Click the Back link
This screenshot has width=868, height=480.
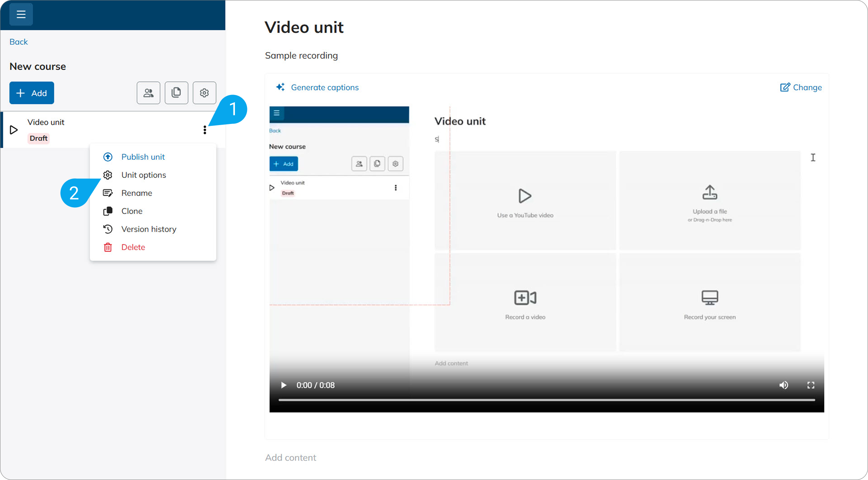click(18, 42)
